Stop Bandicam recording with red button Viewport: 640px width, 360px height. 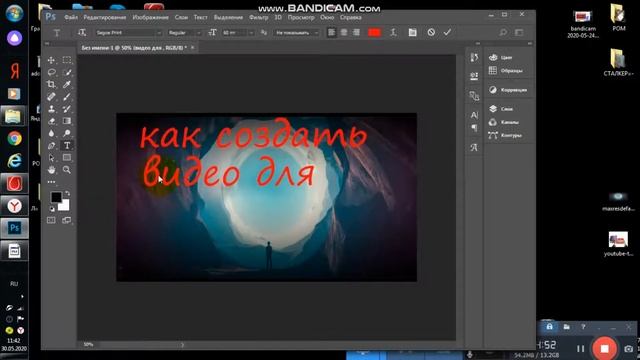[604, 348]
